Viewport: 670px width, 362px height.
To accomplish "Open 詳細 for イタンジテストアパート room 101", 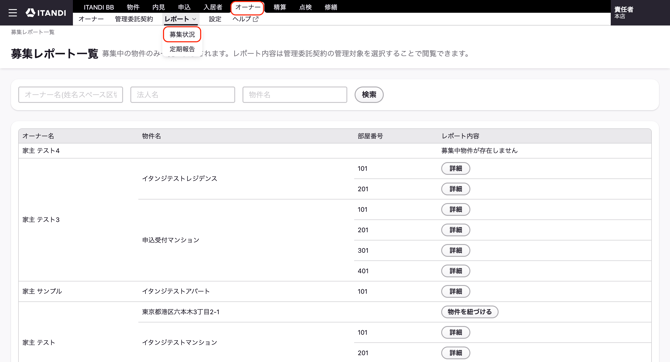I will coord(455,291).
